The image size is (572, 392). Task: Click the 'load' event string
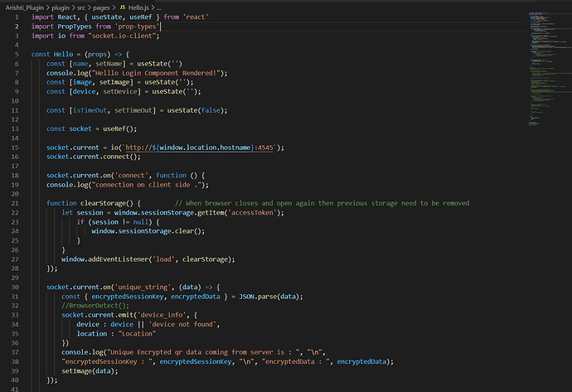click(162, 259)
